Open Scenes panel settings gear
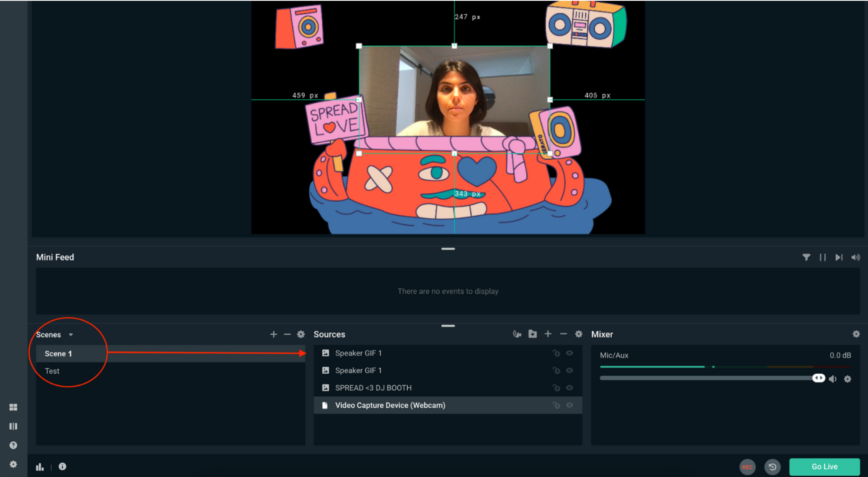 [301, 334]
